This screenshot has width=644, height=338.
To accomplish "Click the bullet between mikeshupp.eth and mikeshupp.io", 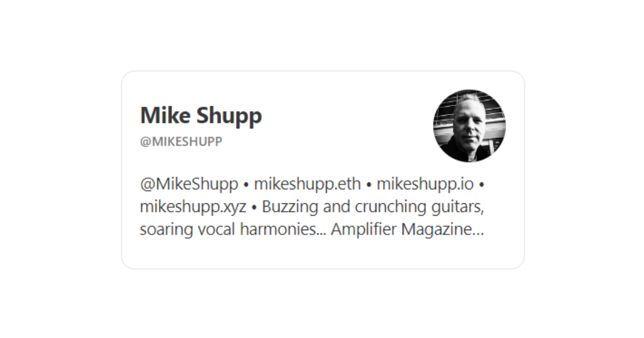I will pyautogui.click(x=369, y=186).
